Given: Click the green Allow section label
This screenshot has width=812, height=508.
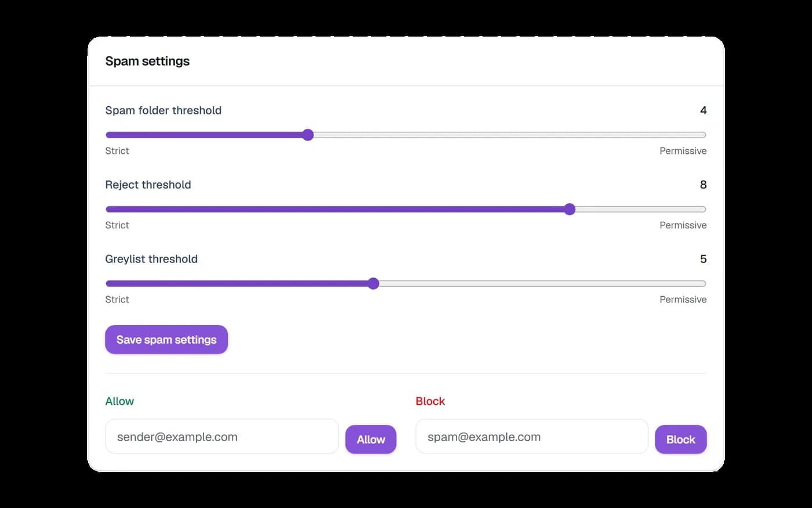Looking at the screenshot, I should pos(119,401).
